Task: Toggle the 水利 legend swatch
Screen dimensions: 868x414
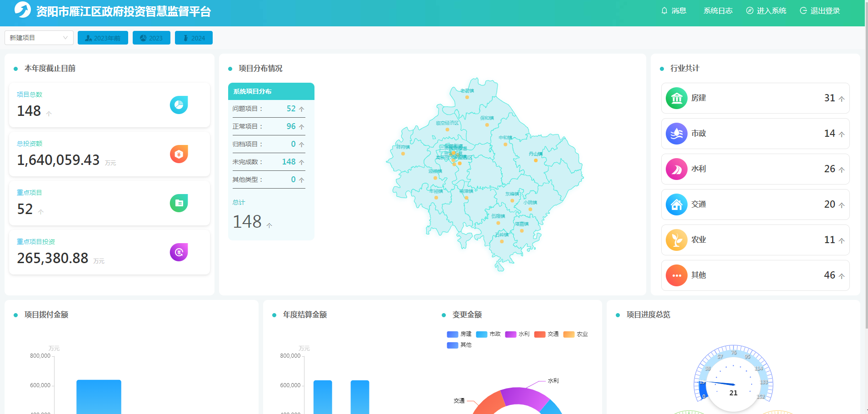Action: 510,334
